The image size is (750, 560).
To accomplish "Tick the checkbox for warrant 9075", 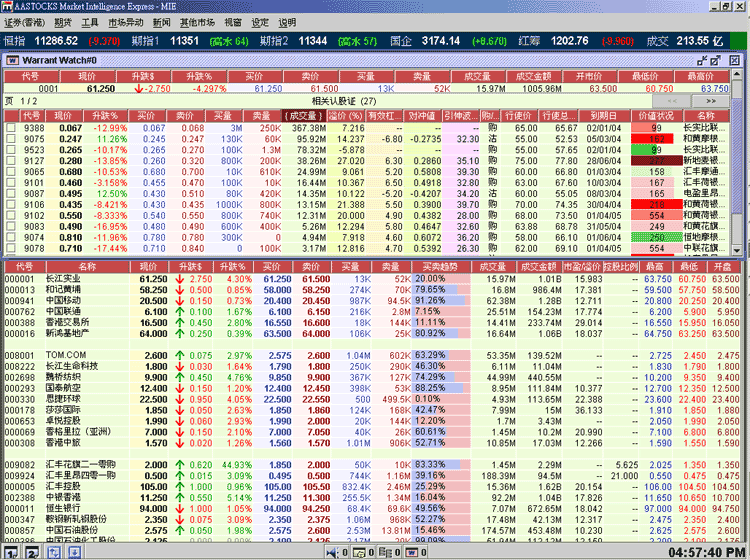I will [11, 139].
